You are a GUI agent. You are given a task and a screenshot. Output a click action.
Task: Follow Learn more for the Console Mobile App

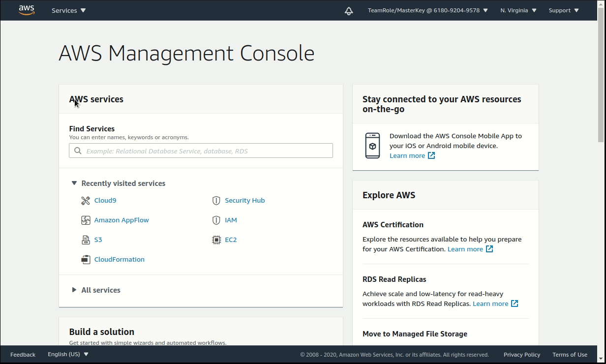(x=407, y=155)
